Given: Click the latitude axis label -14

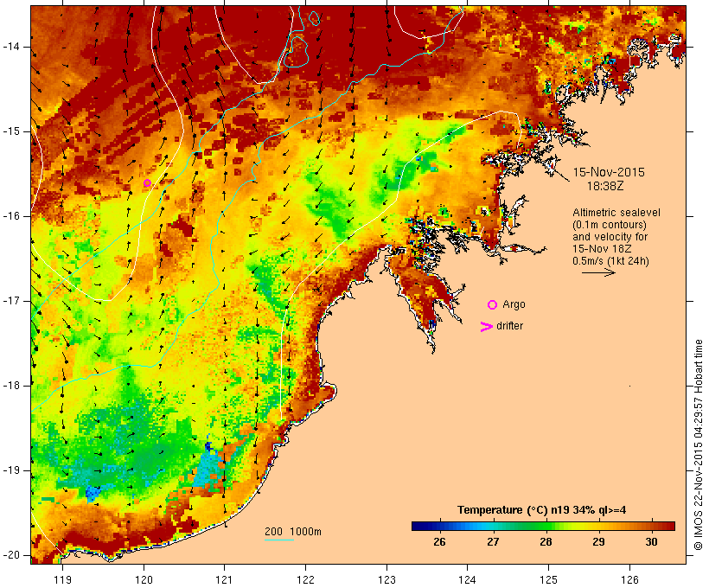Looking at the screenshot, I should (x=11, y=47).
